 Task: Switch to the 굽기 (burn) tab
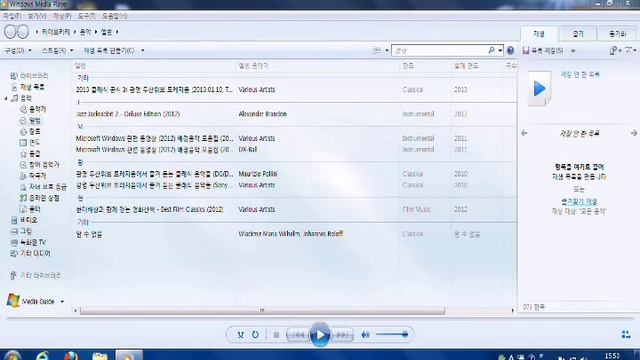578,33
